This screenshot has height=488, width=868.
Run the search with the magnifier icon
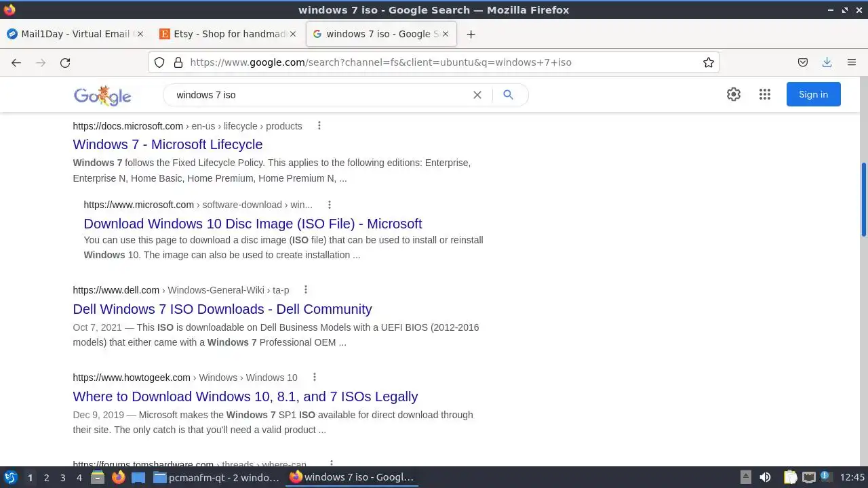(508, 95)
